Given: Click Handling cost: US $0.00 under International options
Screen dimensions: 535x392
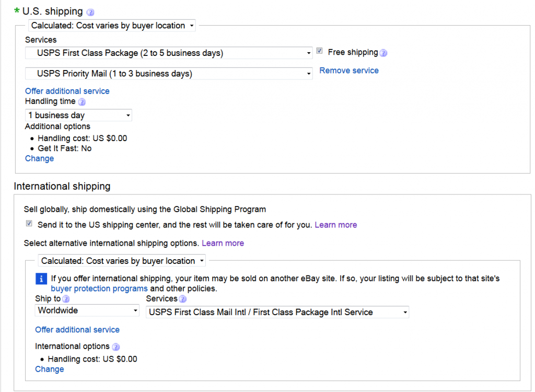Looking at the screenshot, I should point(92,359).
